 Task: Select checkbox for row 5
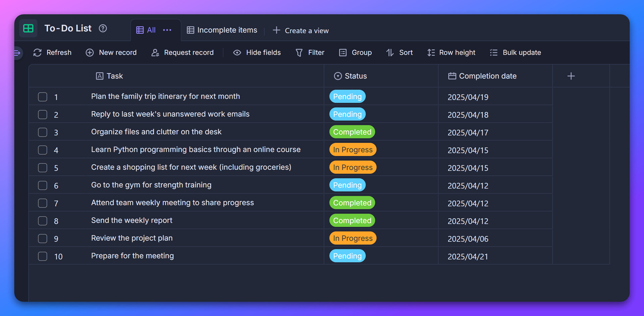(43, 168)
